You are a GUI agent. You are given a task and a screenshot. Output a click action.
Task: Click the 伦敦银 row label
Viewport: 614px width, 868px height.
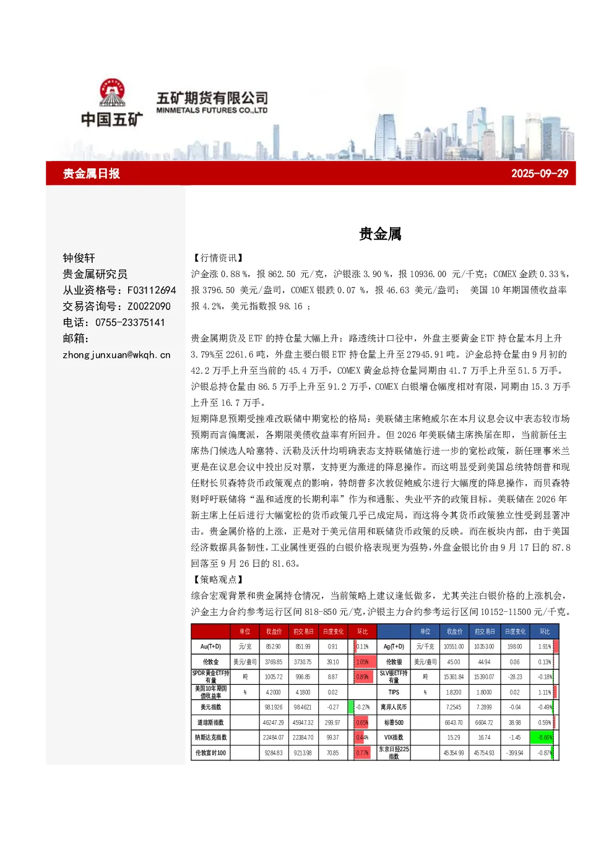[x=394, y=662]
